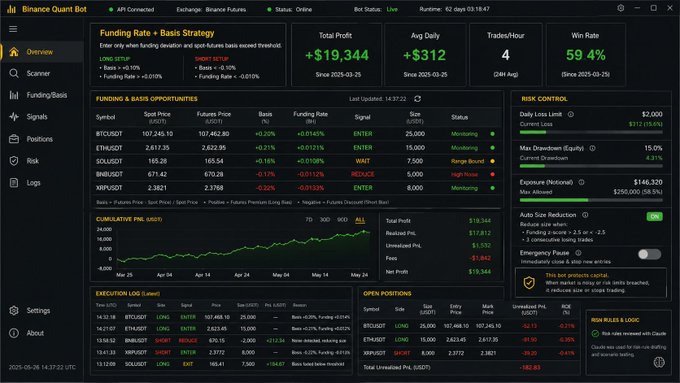This screenshot has width=680, height=383.
Task: Click the AI brain icon in Risk Rules
Action: click(659, 362)
